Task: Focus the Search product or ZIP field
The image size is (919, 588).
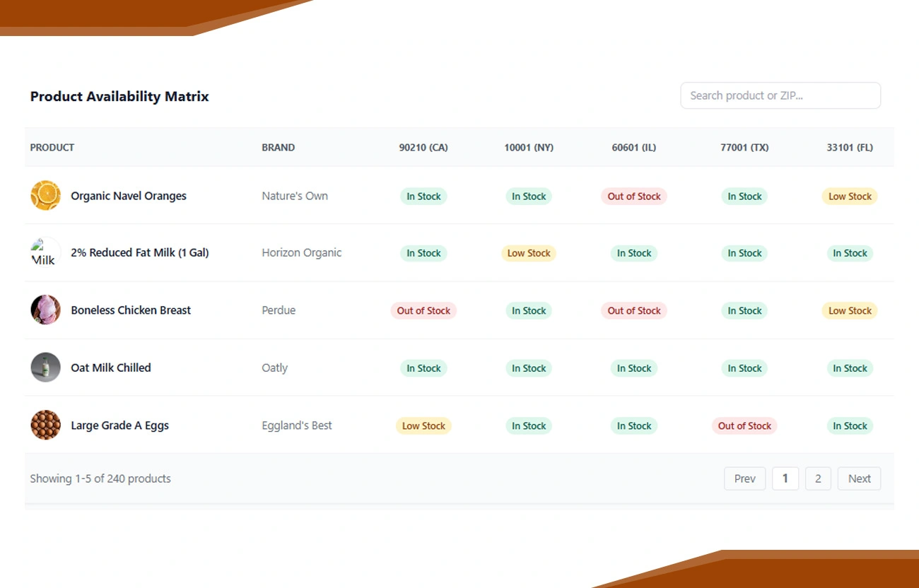Action: tap(780, 95)
